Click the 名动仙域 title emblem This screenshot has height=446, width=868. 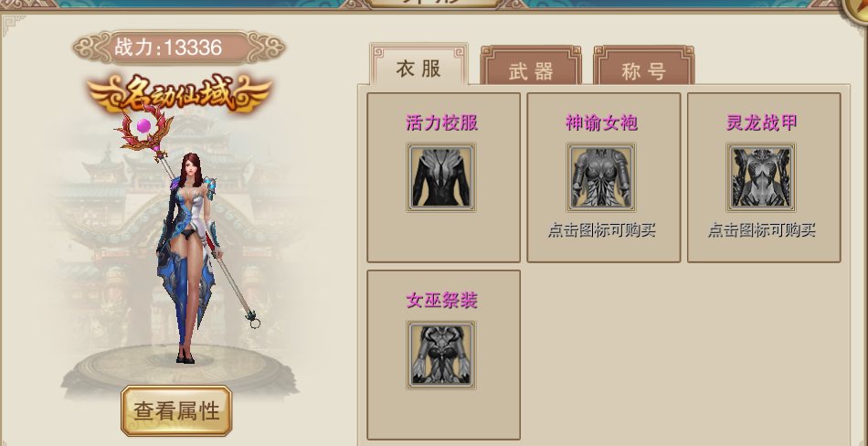point(179,93)
